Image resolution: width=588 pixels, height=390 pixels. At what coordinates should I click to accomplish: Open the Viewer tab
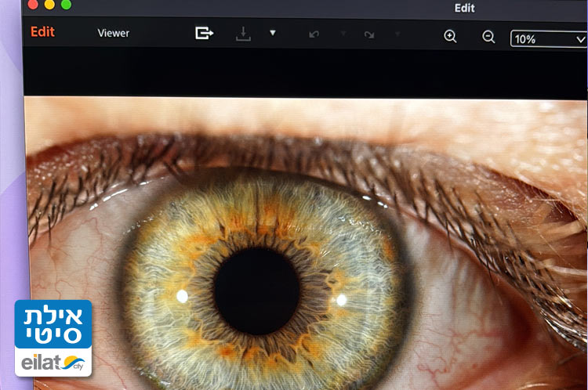tap(113, 34)
